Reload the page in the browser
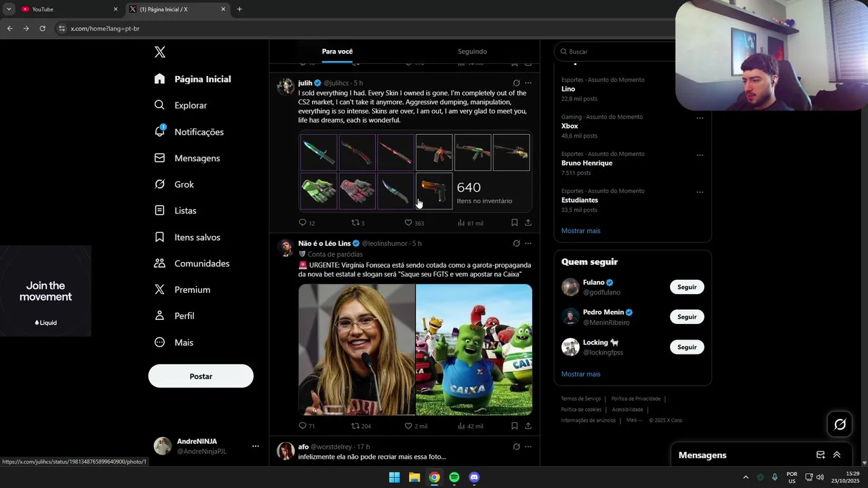Image resolution: width=868 pixels, height=488 pixels. click(x=42, y=28)
